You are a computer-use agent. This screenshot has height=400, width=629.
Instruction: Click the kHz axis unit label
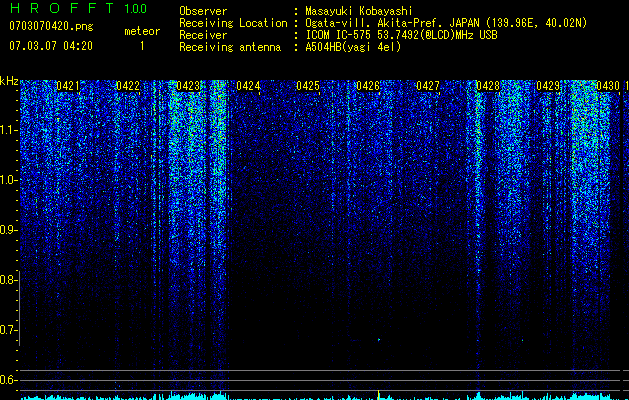(x=9, y=81)
